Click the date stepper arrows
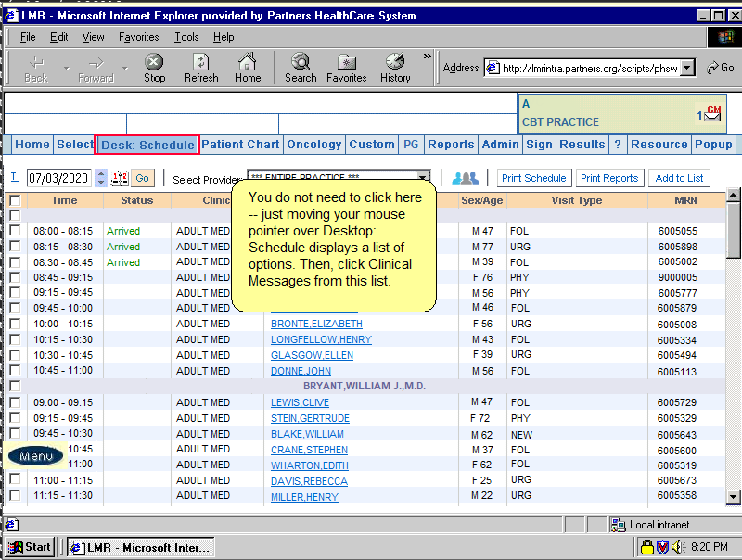 click(101, 178)
